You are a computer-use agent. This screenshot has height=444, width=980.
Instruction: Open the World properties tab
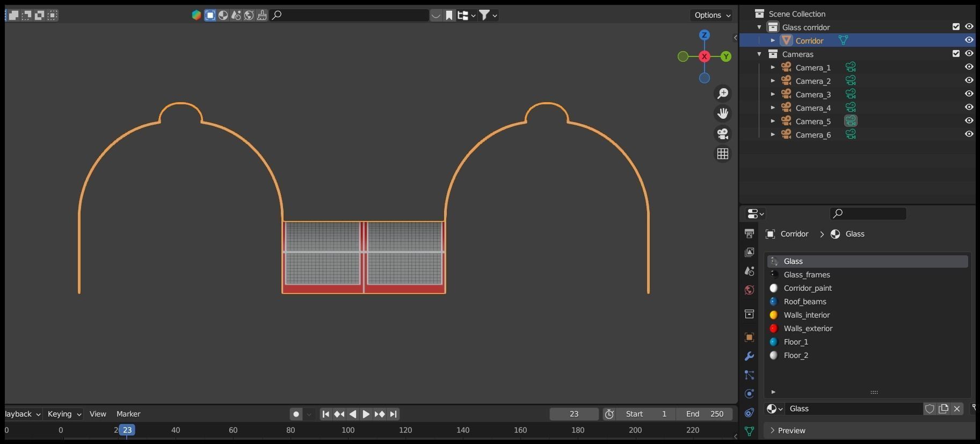click(x=749, y=290)
